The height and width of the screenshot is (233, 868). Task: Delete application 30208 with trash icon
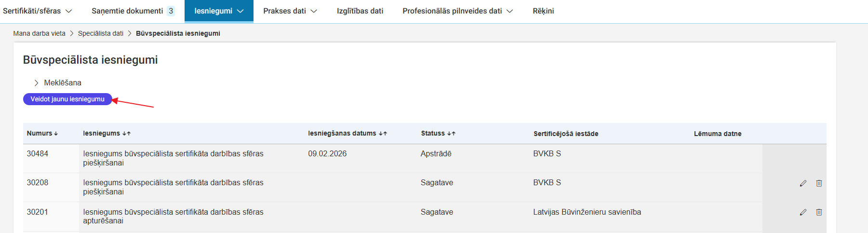tap(819, 183)
